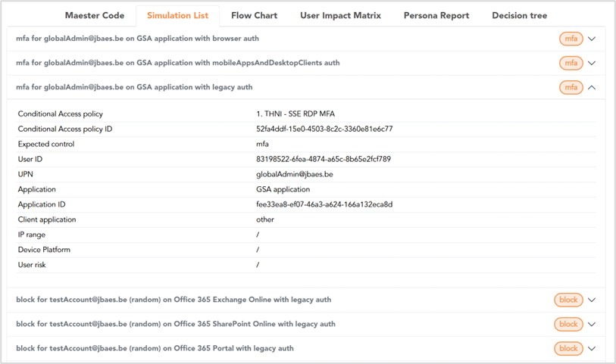Expand the mobileAppsAndDesktopClients auth row chevron

[592, 63]
